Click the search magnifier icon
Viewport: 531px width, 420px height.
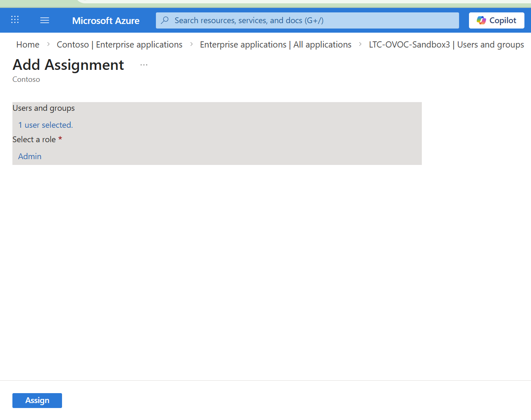point(165,20)
